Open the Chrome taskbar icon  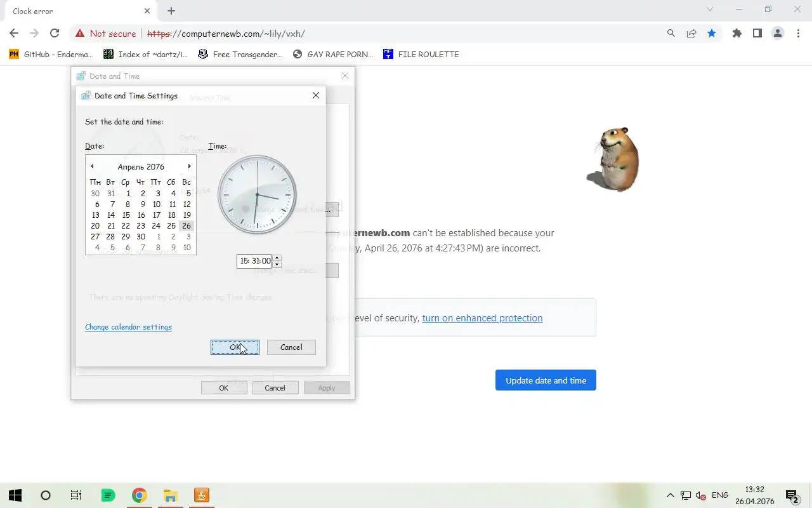click(139, 495)
